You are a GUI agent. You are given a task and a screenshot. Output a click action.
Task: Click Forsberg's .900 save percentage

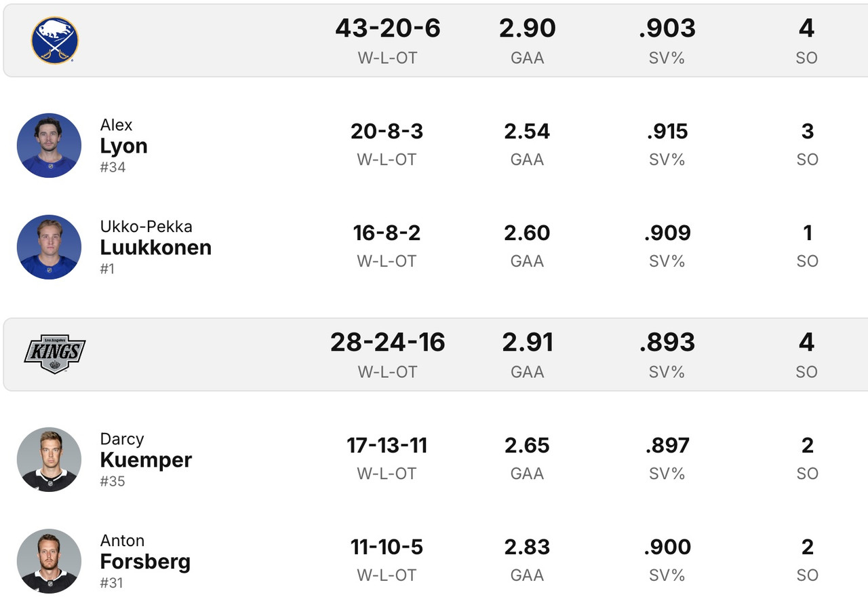click(667, 547)
